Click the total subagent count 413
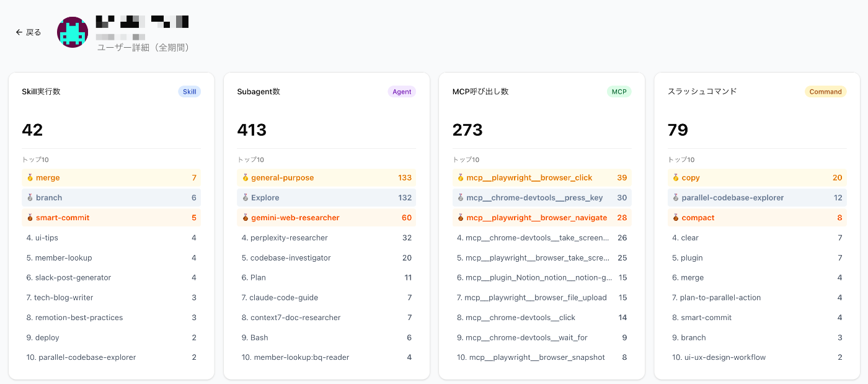Screen dimensions: 868x384 point(252,130)
